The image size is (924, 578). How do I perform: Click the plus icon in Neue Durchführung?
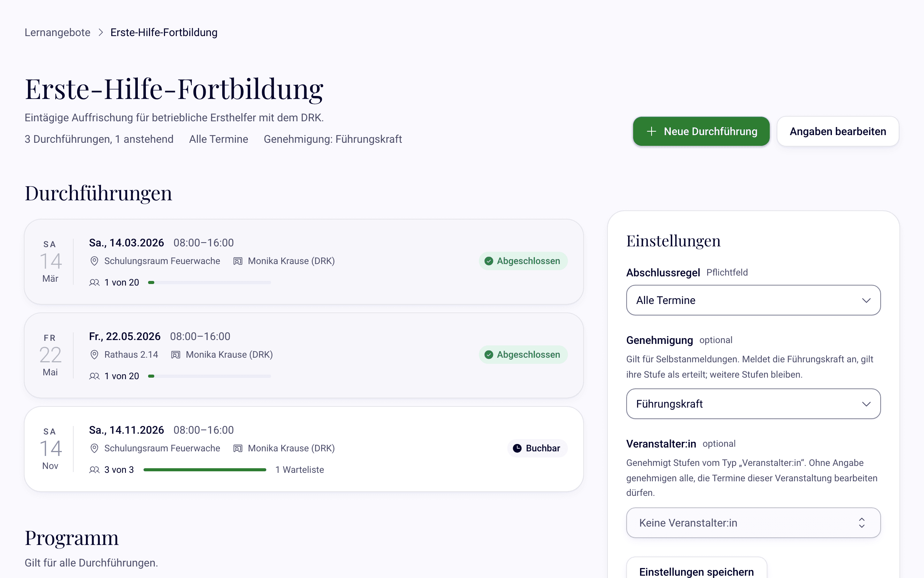point(651,131)
